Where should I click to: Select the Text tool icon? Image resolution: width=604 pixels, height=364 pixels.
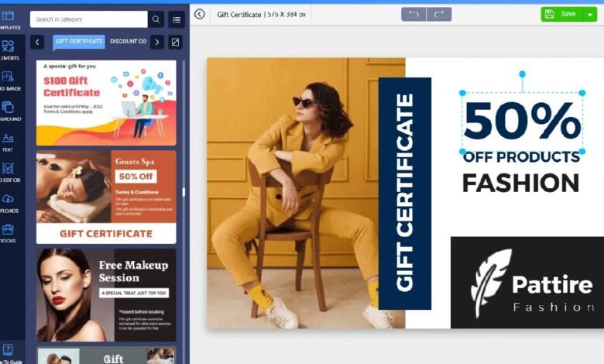9,141
